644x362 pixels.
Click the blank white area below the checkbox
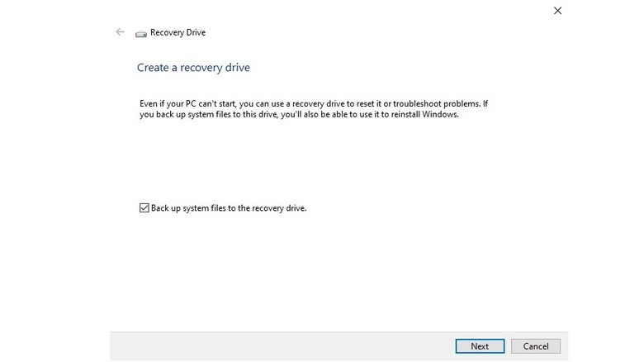[330, 273]
